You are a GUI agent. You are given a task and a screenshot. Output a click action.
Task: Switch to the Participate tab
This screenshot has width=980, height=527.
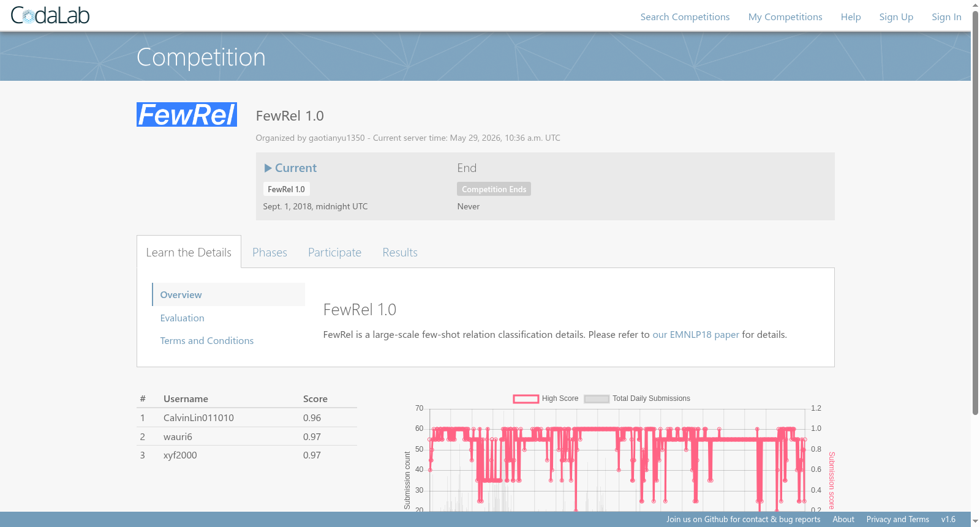tap(334, 252)
